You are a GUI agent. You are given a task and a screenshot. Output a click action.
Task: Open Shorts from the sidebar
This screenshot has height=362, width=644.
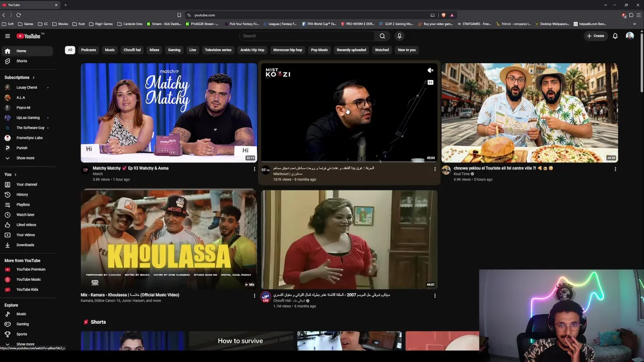pyautogui.click(x=27, y=61)
